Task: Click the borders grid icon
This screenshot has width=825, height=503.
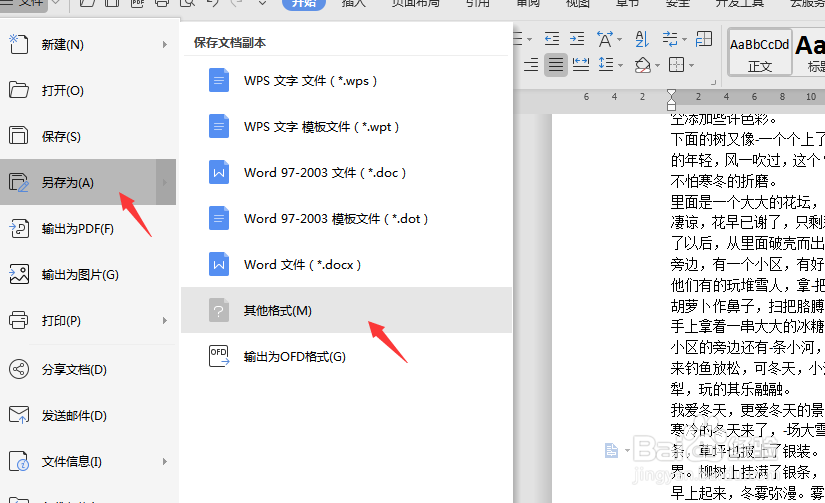Action: pos(676,65)
